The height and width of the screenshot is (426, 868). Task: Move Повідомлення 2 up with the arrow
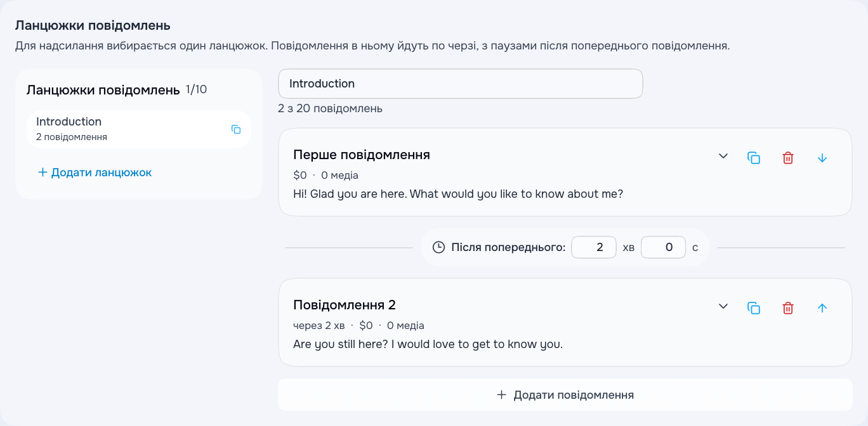click(x=822, y=308)
